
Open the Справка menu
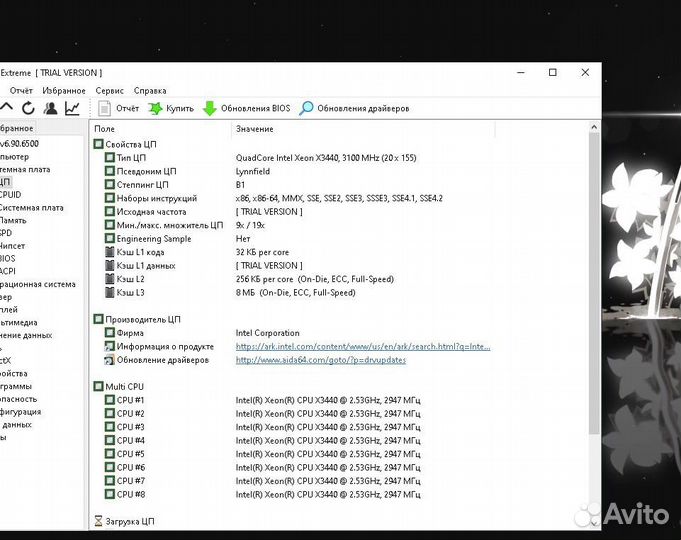pos(150,90)
